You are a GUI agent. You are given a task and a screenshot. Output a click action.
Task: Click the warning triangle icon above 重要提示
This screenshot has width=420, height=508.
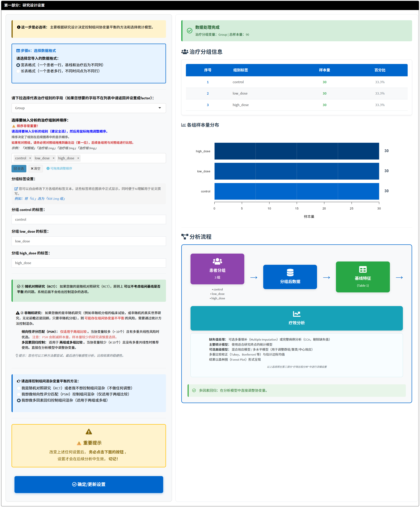(x=89, y=432)
